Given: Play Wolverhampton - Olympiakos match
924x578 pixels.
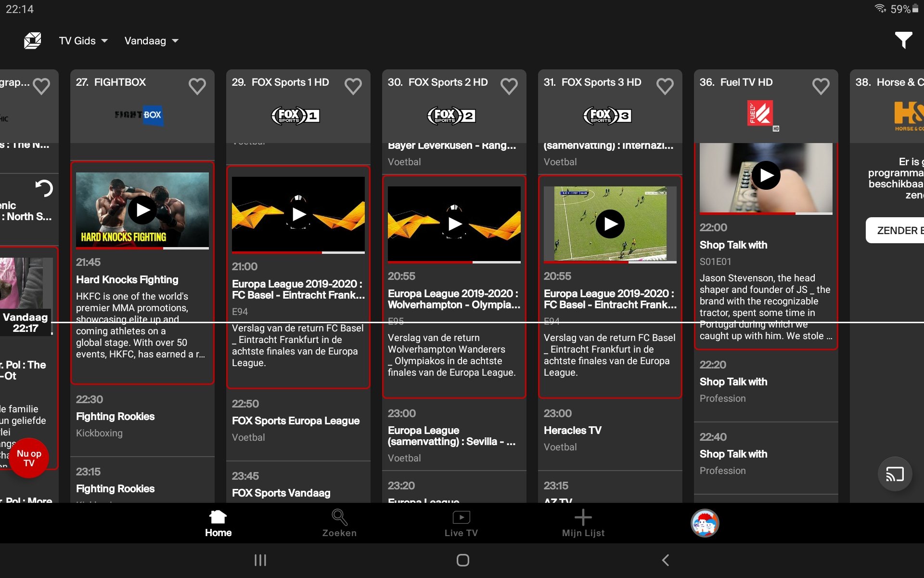Looking at the screenshot, I should 454,224.
